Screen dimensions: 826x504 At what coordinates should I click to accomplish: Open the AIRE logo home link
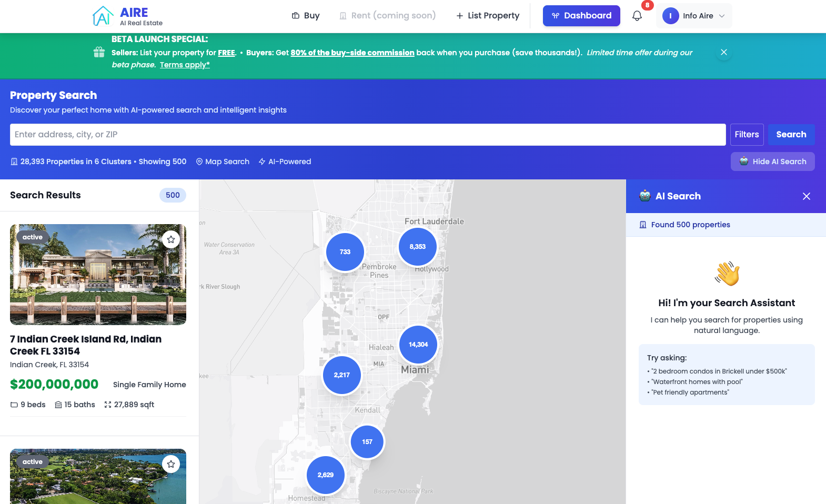(128, 16)
